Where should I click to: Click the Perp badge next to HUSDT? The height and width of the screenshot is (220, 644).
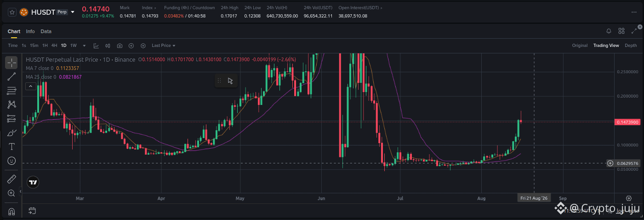(x=62, y=12)
